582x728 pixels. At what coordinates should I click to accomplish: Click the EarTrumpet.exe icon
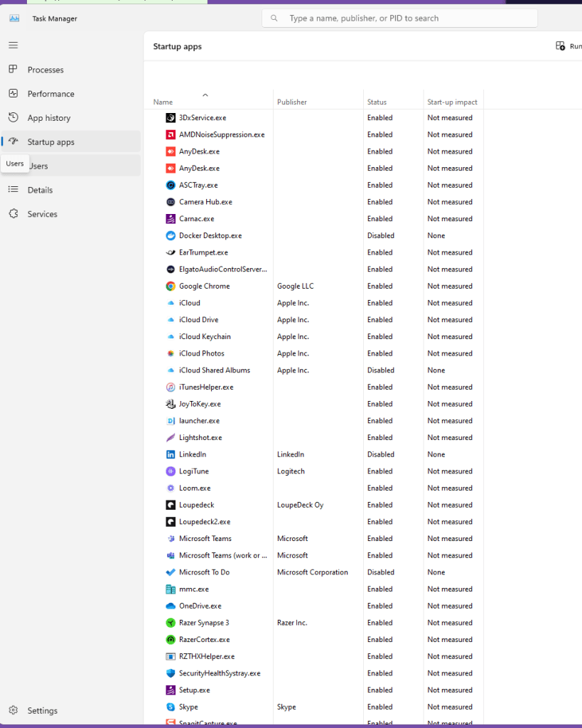tap(171, 252)
